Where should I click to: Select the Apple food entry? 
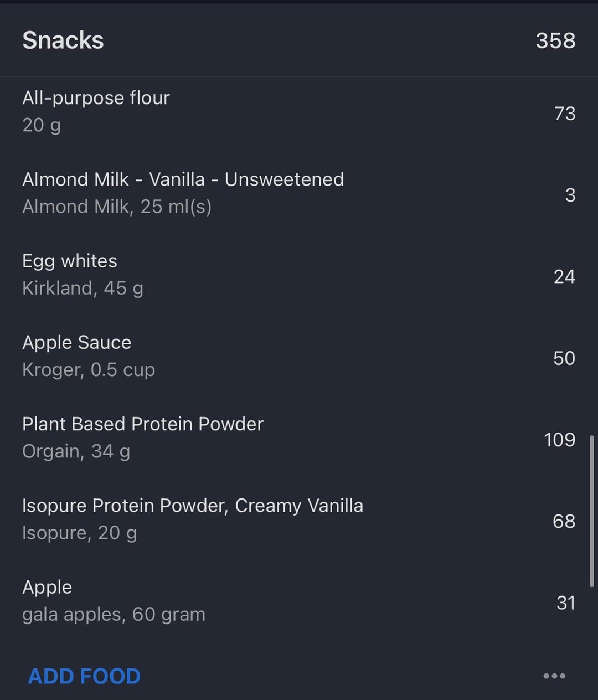(x=47, y=587)
